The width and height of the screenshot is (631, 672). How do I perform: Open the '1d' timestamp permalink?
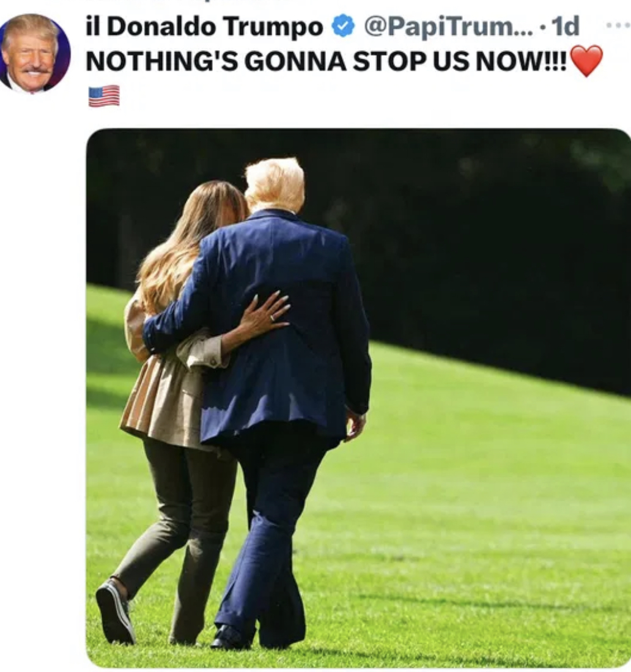point(566,26)
